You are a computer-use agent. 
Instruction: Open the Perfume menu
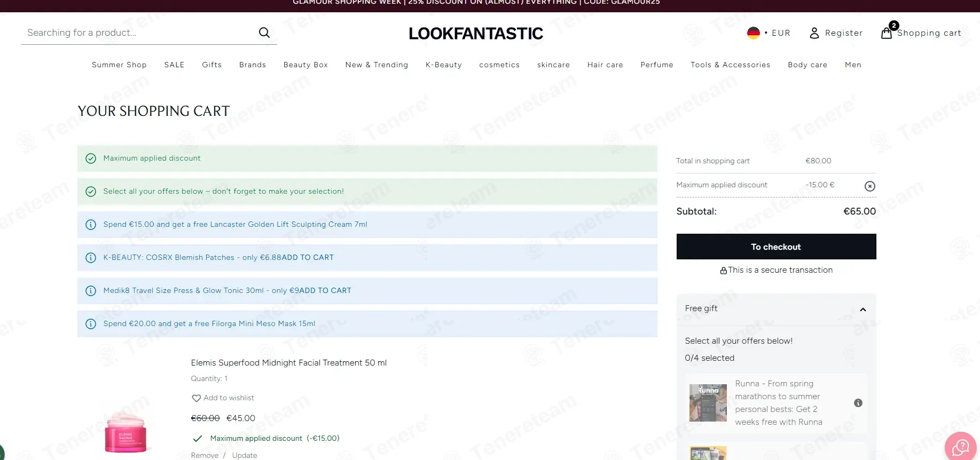tap(657, 65)
